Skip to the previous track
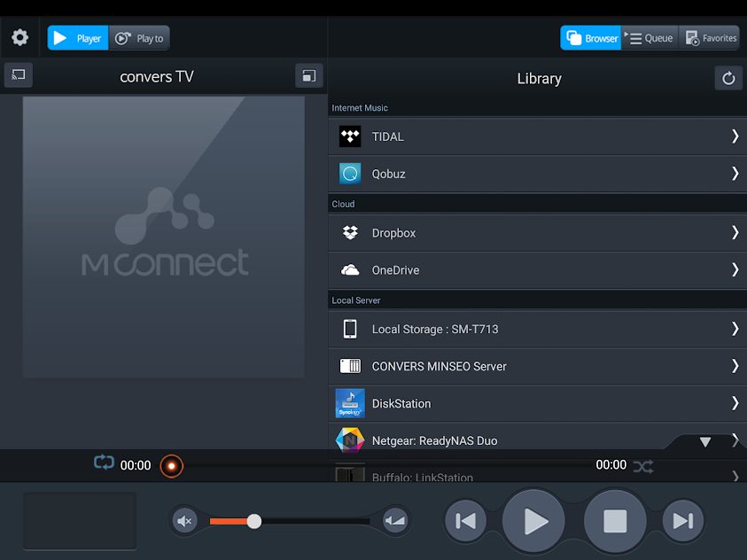747x560 pixels. [465, 521]
